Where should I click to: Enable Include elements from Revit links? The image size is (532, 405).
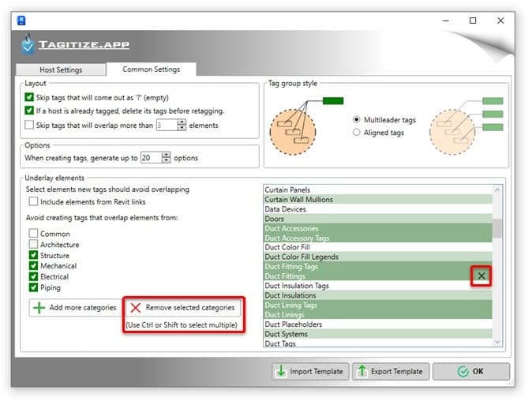(33, 201)
